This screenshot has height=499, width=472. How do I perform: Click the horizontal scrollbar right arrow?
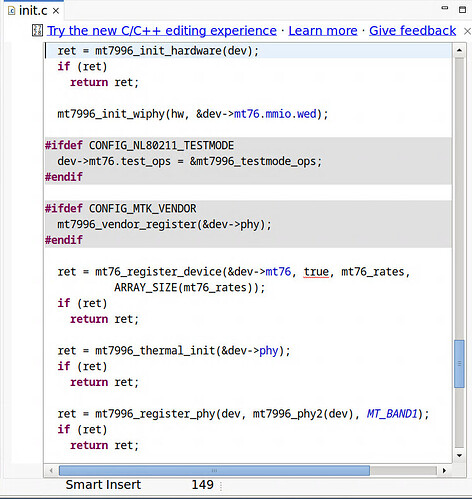point(444,471)
